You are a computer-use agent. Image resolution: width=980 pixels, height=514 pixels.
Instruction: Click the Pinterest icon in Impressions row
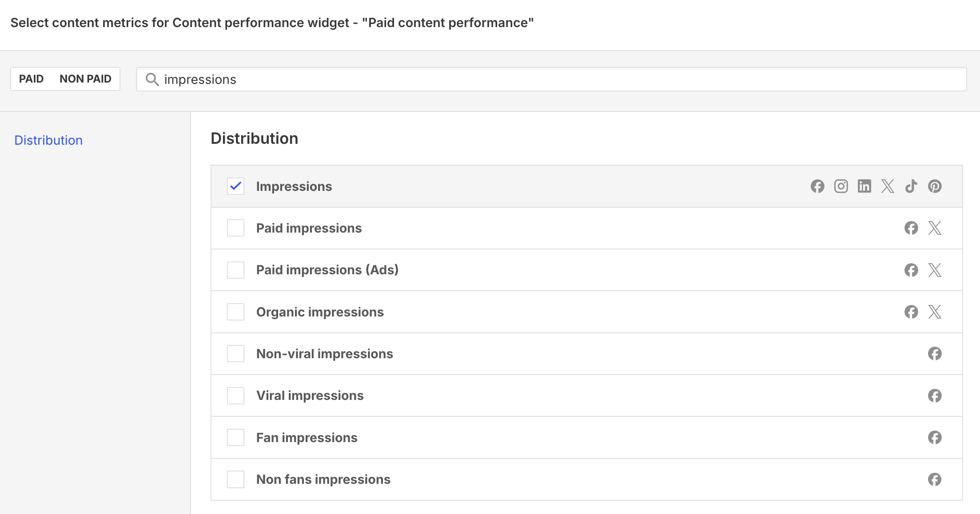point(935,186)
